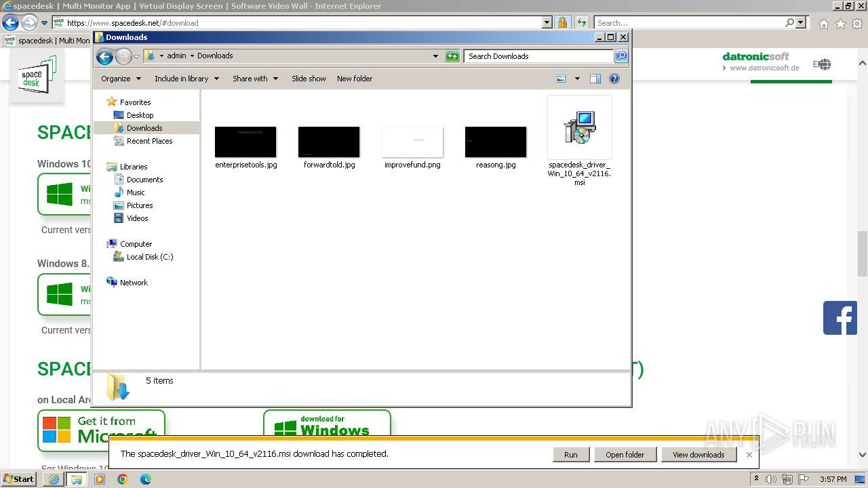This screenshot has height=488, width=868.
Task: Click Internet Explorer back button
Action: 10,22
